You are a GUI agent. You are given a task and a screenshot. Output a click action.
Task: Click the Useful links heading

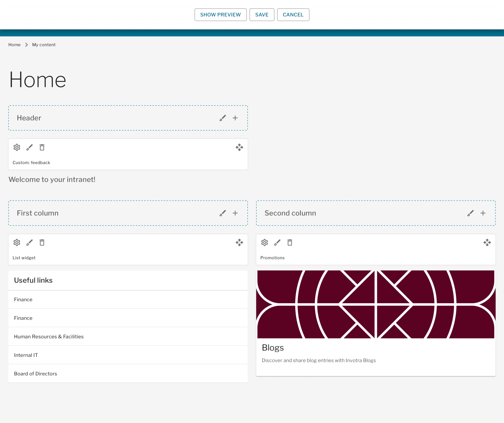(33, 280)
